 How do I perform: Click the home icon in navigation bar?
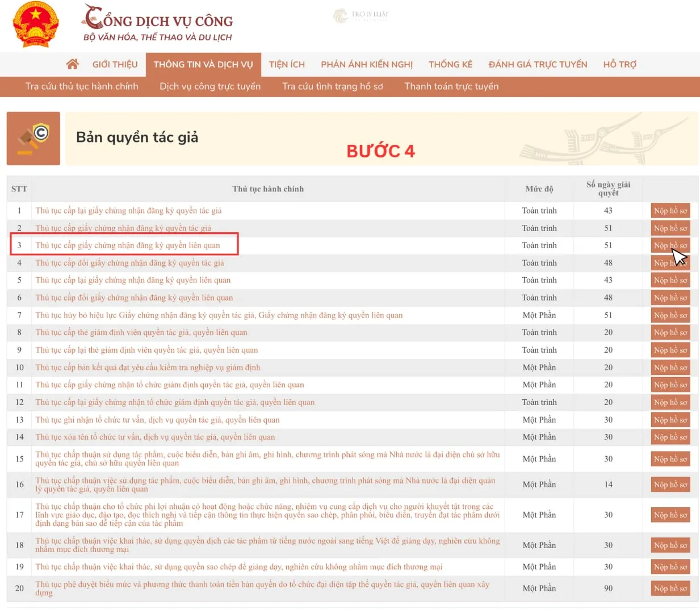pyautogui.click(x=72, y=64)
